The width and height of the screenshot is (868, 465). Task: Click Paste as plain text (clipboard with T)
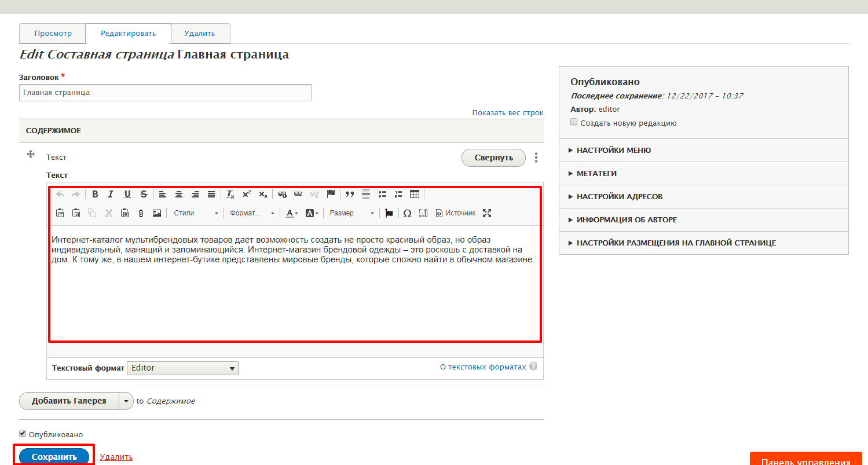[60, 213]
